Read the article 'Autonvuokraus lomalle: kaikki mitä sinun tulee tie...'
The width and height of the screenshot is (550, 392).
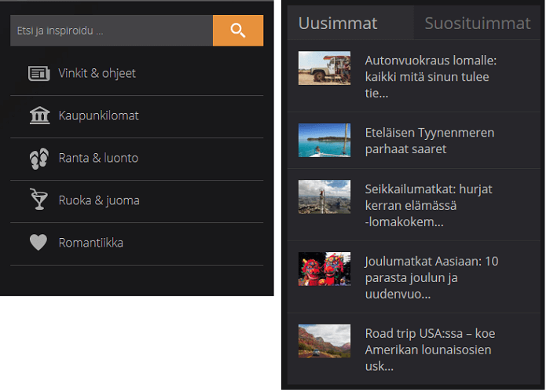(431, 77)
